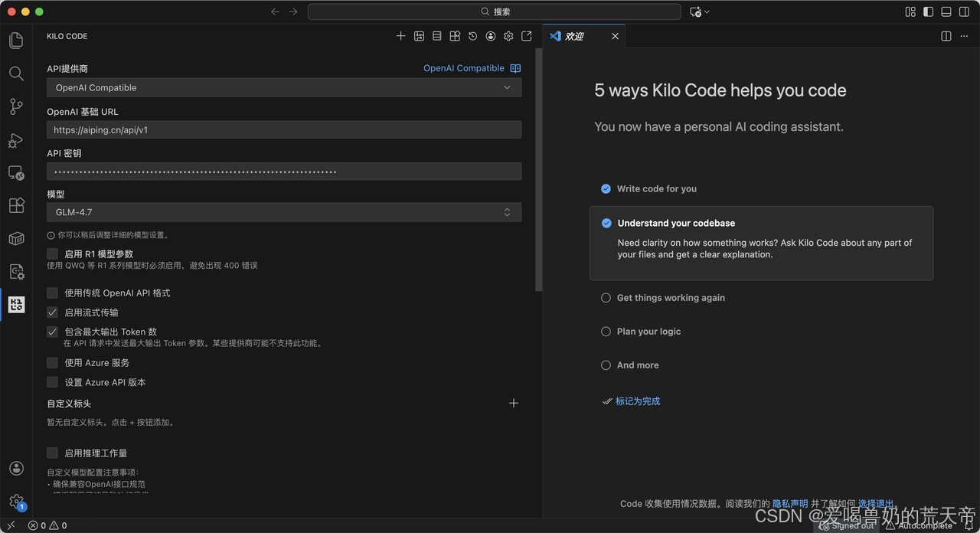Open the Explorer view in activity bar
The width and height of the screenshot is (980, 533).
coord(16,40)
